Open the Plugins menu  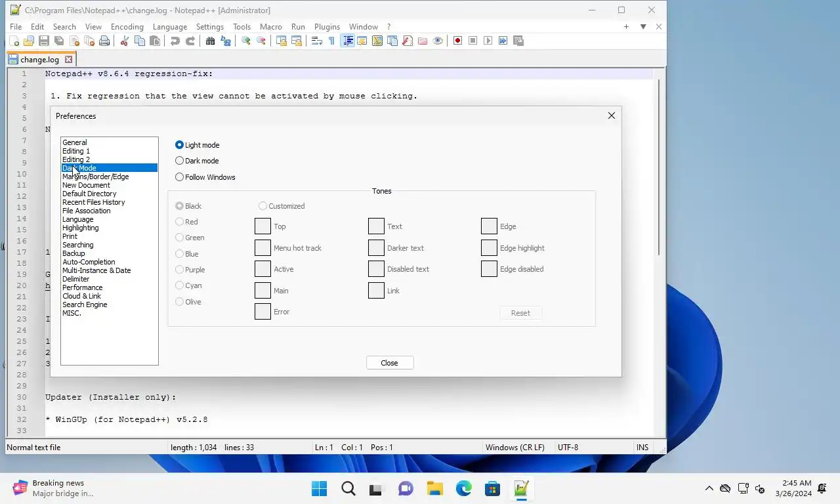(327, 27)
